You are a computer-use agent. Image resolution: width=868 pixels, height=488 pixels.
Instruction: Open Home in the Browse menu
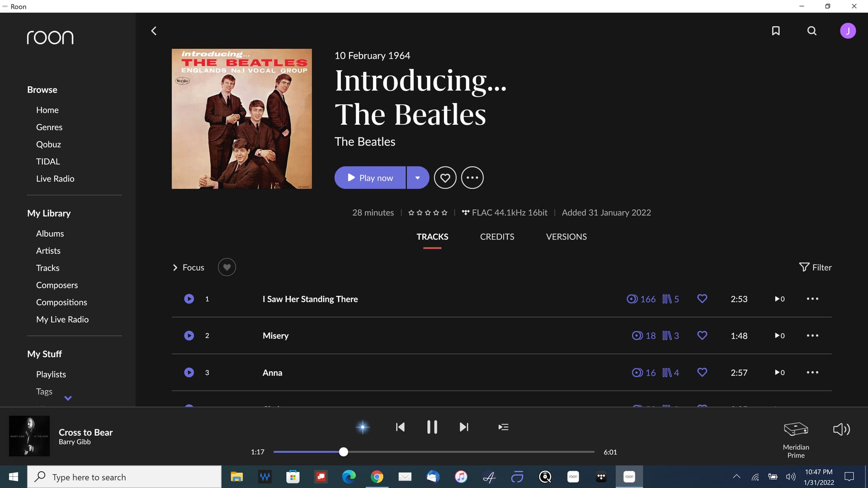[47, 110]
